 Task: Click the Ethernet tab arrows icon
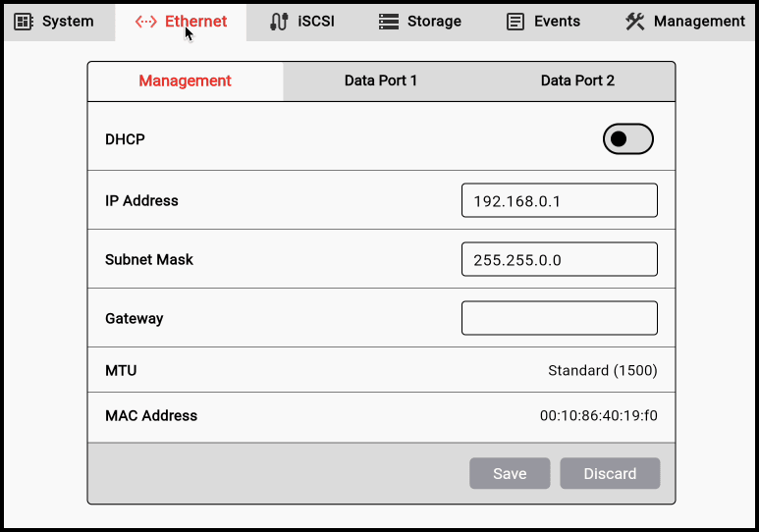[146, 21]
